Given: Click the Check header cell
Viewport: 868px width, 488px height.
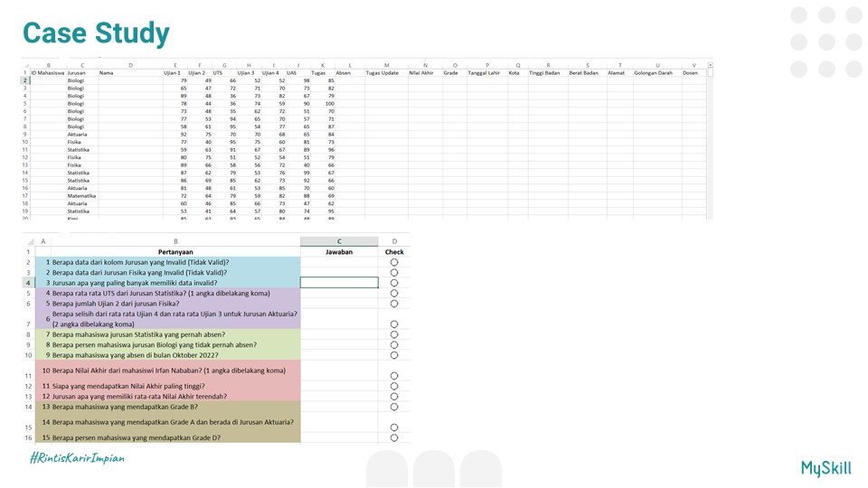Looking at the screenshot, I should tap(394, 252).
